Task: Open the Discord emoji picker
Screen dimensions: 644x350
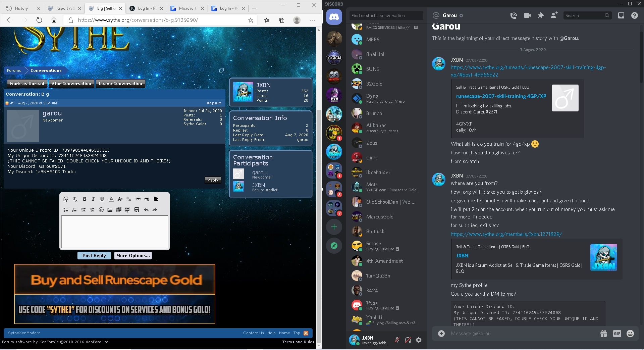Action: (630, 334)
